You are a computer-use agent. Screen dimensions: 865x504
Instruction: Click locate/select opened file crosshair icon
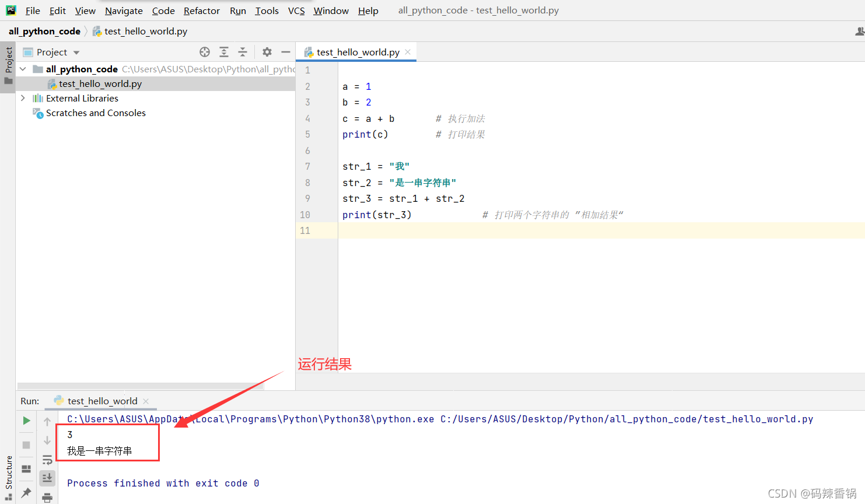[x=205, y=52]
